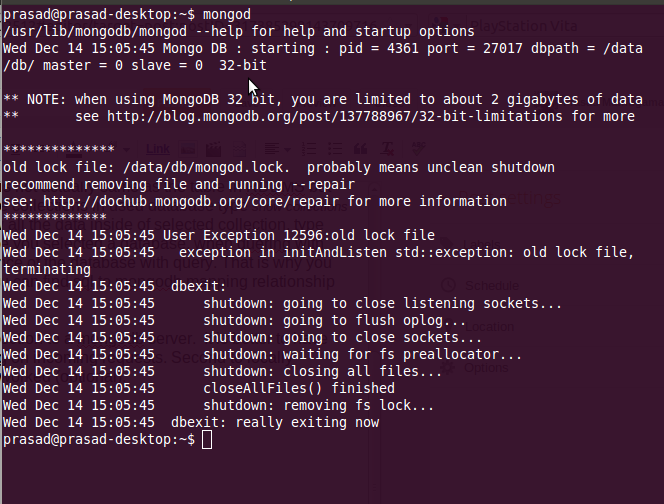664x504 pixels.
Task: Click the numbered list icon
Action: [x=309, y=149]
